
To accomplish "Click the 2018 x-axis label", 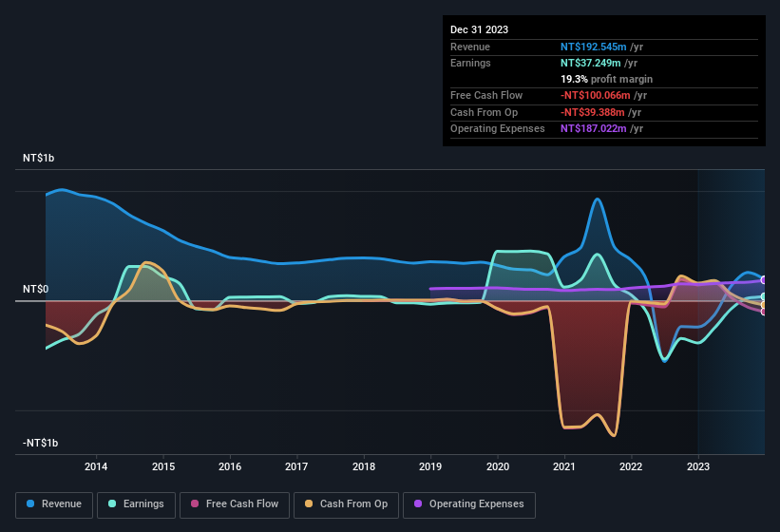I will pyautogui.click(x=364, y=466).
